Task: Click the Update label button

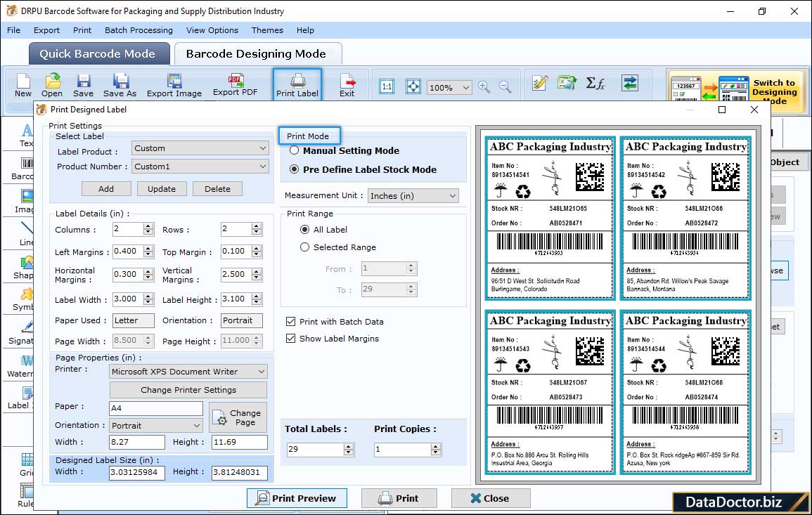Action: [x=162, y=189]
